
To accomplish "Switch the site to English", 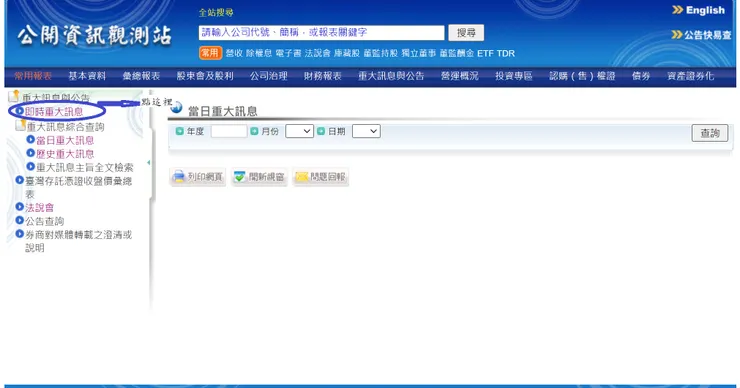I will point(698,10).
